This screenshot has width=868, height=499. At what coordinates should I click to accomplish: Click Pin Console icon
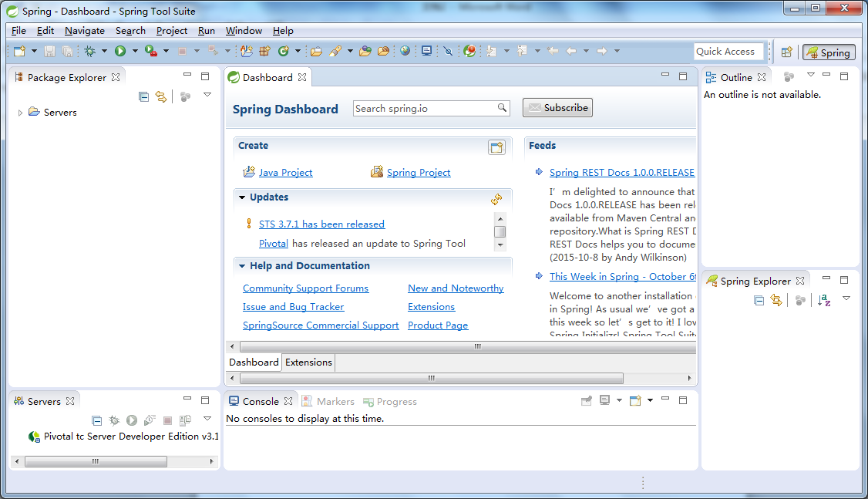pyautogui.click(x=587, y=400)
